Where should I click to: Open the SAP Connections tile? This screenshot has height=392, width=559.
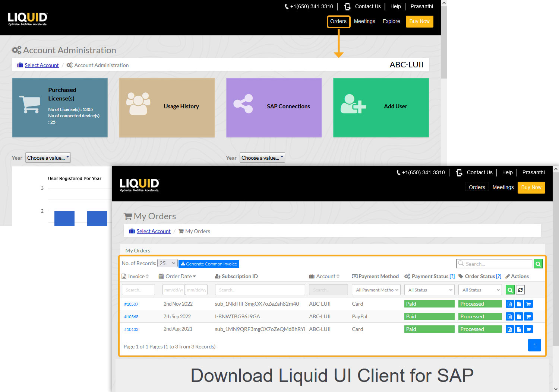point(274,108)
